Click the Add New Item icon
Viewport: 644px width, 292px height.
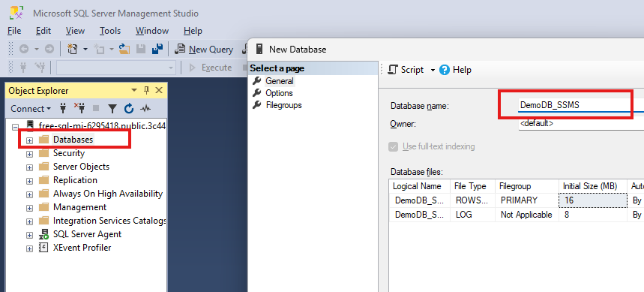pyautogui.click(x=99, y=50)
